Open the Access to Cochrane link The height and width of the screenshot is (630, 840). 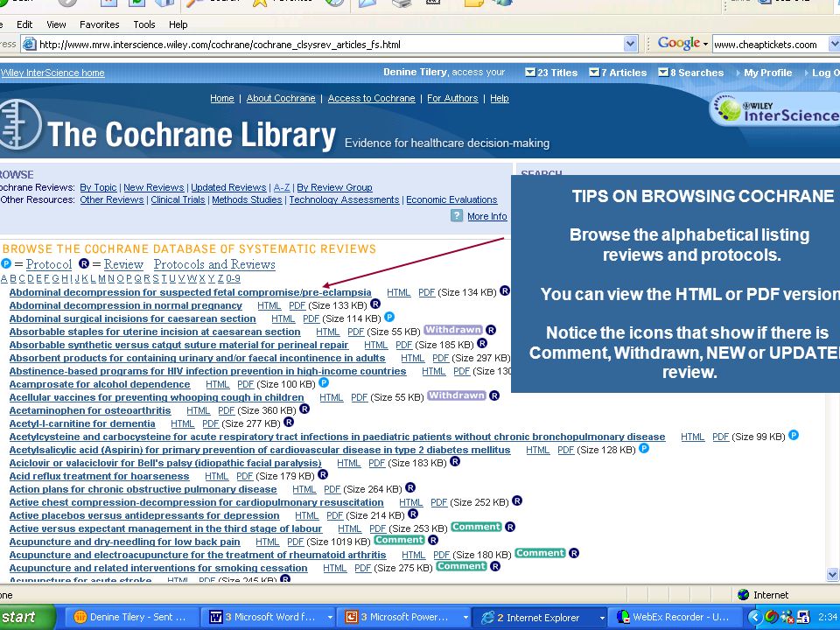click(x=371, y=98)
